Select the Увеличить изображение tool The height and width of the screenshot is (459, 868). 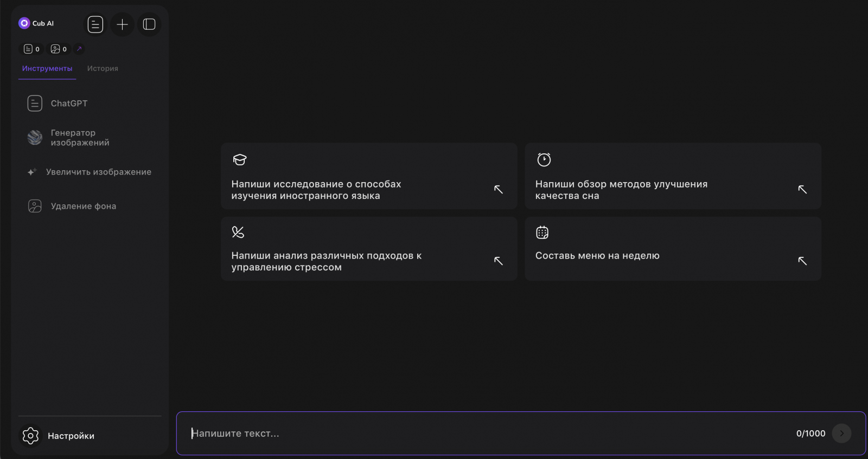[98, 172]
